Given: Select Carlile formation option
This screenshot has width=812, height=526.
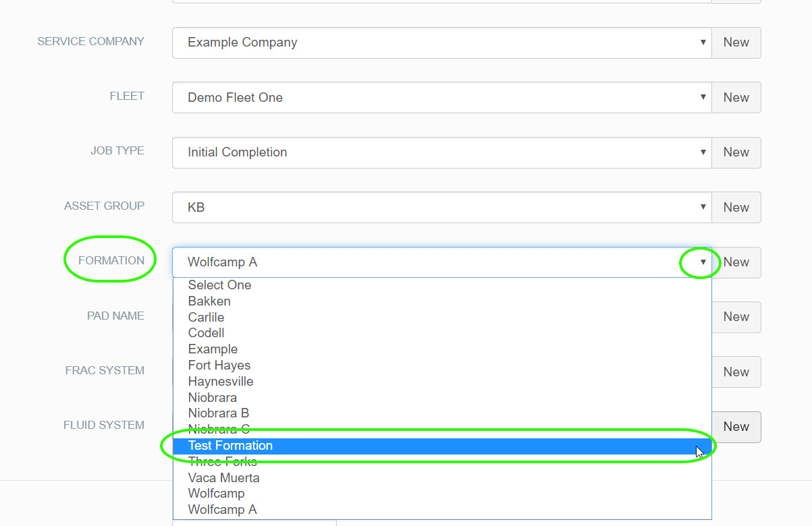Looking at the screenshot, I should click(x=206, y=317).
